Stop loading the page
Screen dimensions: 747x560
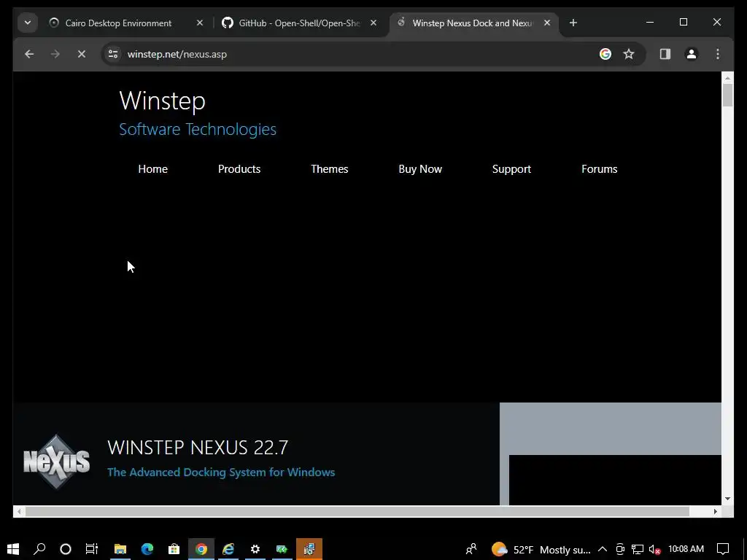82,54
